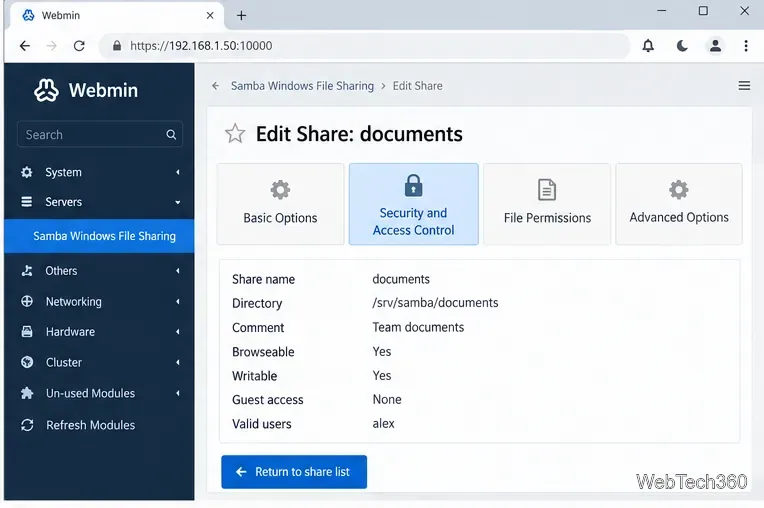Toggle night mode with moon icon
Image resolution: width=764 pixels, height=508 pixels.
click(x=682, y=46)
